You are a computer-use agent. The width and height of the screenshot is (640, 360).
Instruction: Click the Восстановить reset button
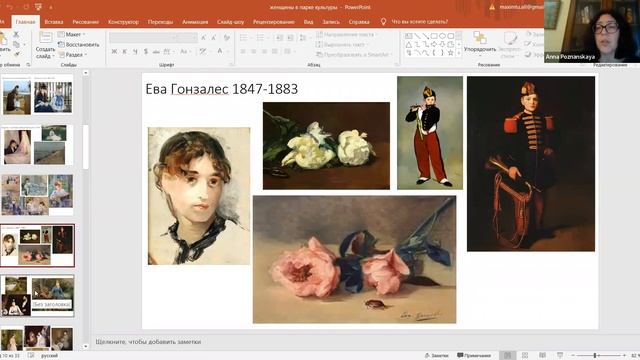[79, 44]
